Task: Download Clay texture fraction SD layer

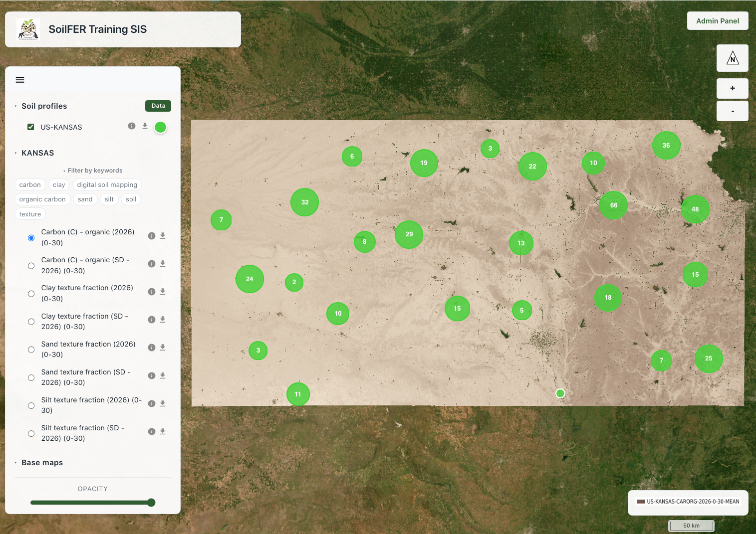Action: (x=163, y=320)
